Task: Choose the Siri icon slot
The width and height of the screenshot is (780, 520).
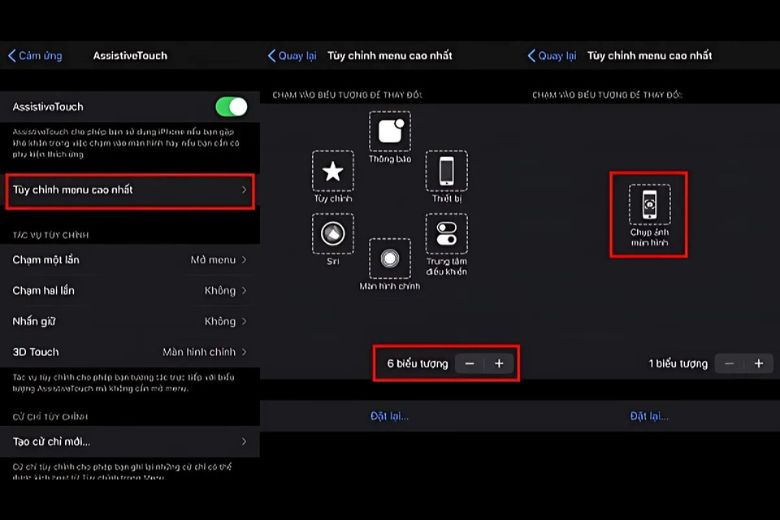Action: (333, 233)
